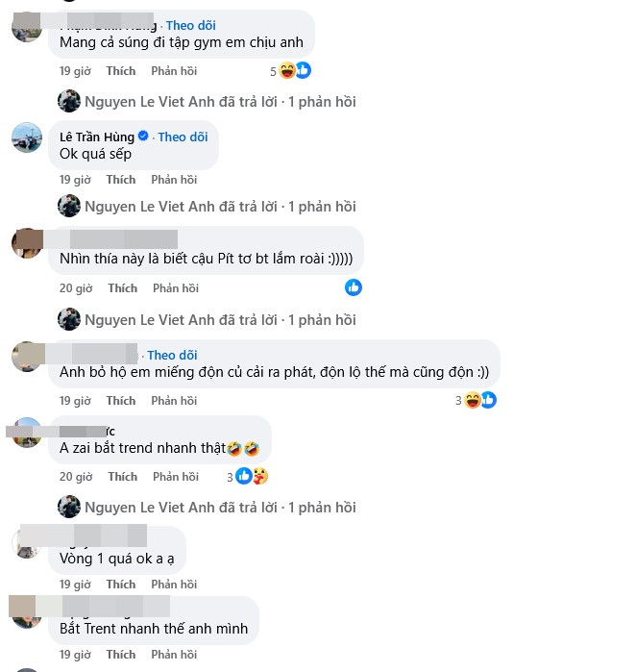This screenshot has width=635, height=672.
Task: Click Theo dõi on 'độn củ cải' commenter
Action: pyautogui.click(x=172, y=355)
